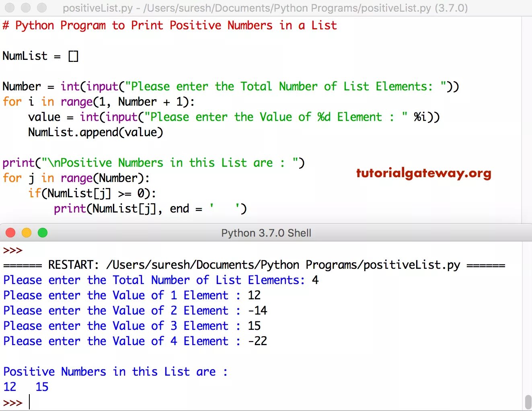Click the RESTART line in the shell
Screen dimensions: 532x411
(x=254, y=265)
